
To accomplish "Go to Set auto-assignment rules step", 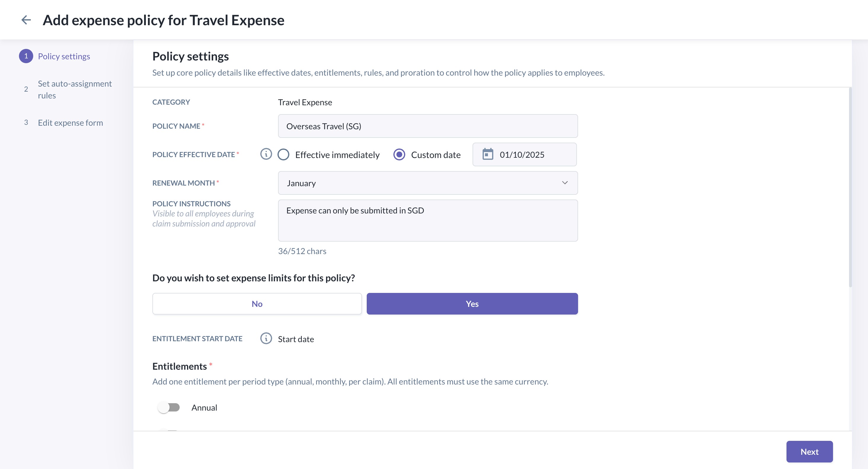I will (x=74, y=89).
